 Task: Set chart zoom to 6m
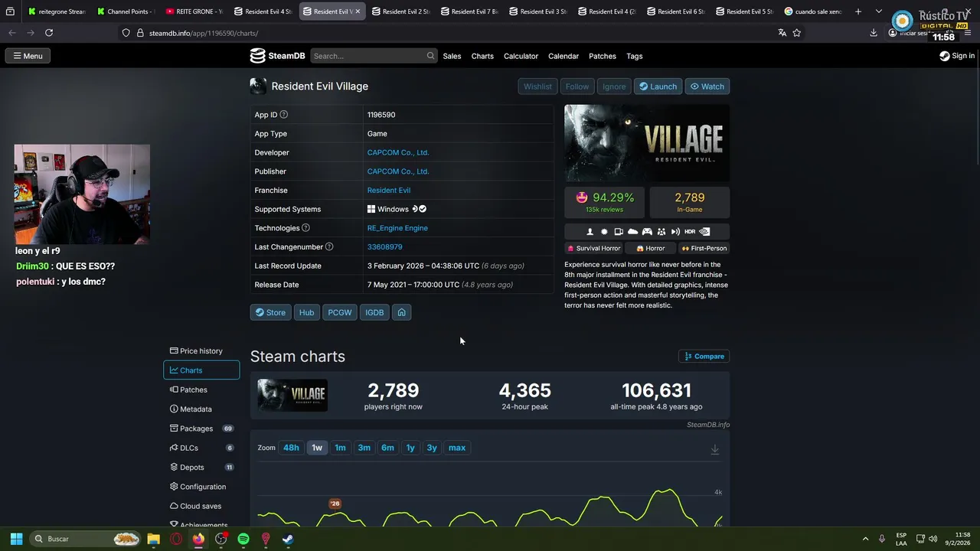click(x=388, y=448)
